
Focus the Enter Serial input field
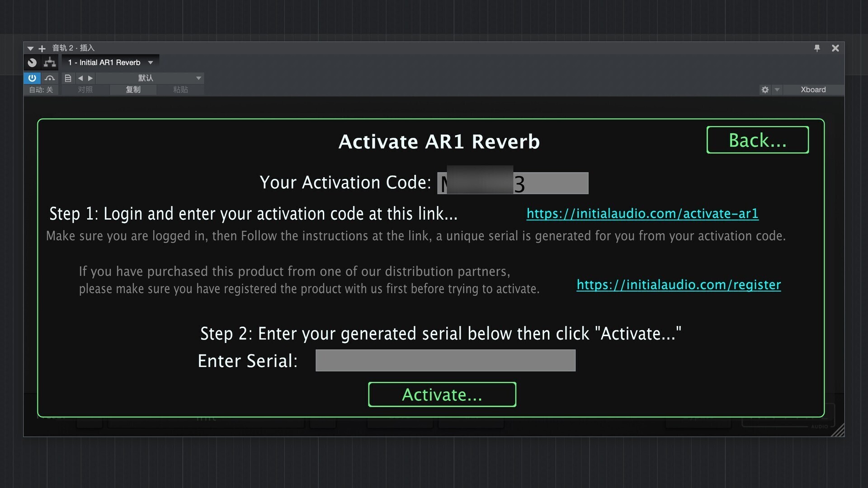click(x=445, y=360)
